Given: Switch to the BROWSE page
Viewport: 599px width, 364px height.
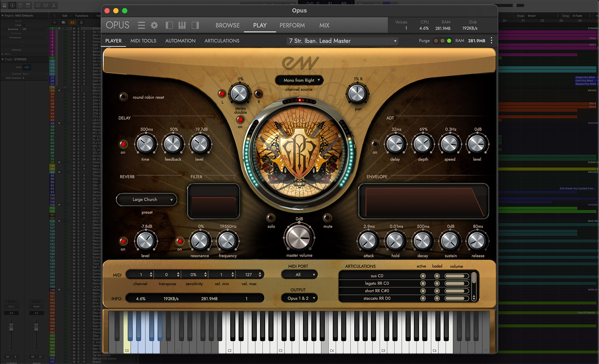Looking at the screenshot, I should (228, 25).
